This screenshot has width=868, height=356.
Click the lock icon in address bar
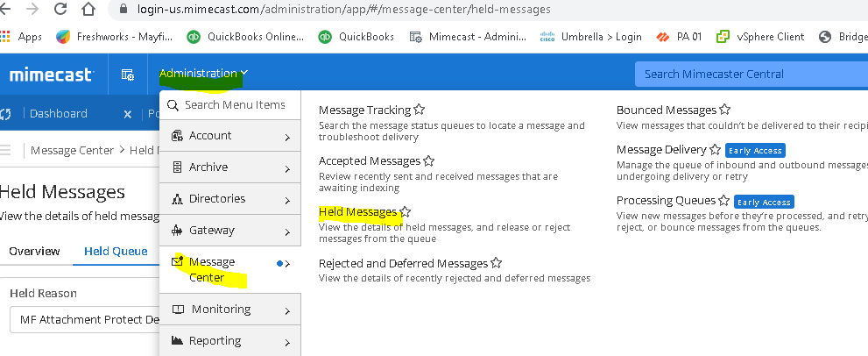(124, 10)
